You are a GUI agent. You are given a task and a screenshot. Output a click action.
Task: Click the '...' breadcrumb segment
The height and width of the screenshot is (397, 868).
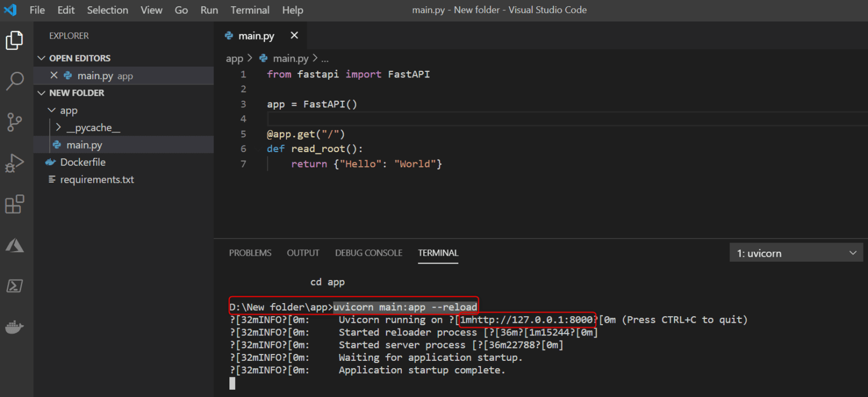click(x=324, y=58)
